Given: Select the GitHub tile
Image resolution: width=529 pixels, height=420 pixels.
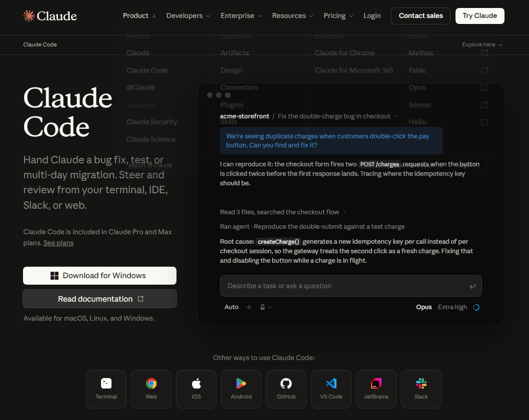Looking at the screenshot, I should [x=286, y=390].
